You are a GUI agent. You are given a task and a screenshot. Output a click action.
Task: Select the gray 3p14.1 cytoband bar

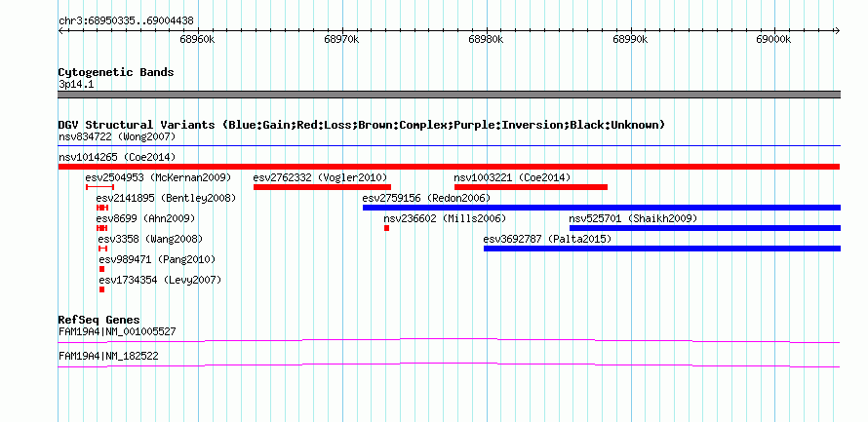(450, 95)
